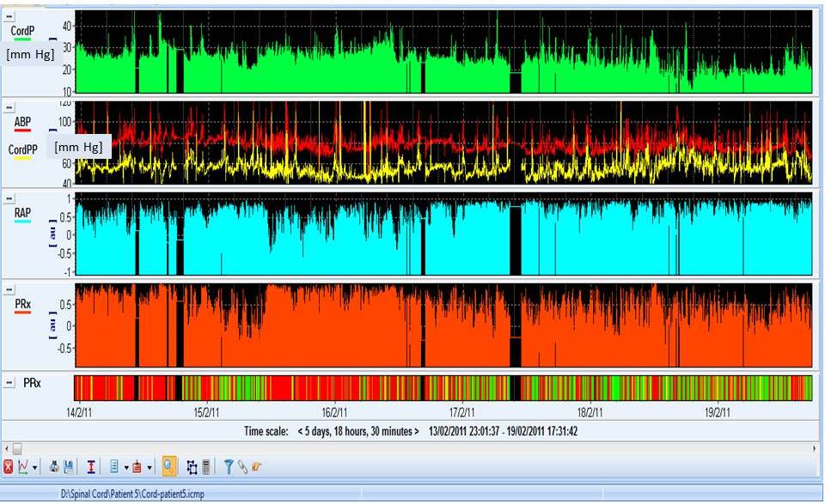Click the red vertical-range cursor icon
Image resolution: width=825 pixels, height=504 pixels.
91,467
